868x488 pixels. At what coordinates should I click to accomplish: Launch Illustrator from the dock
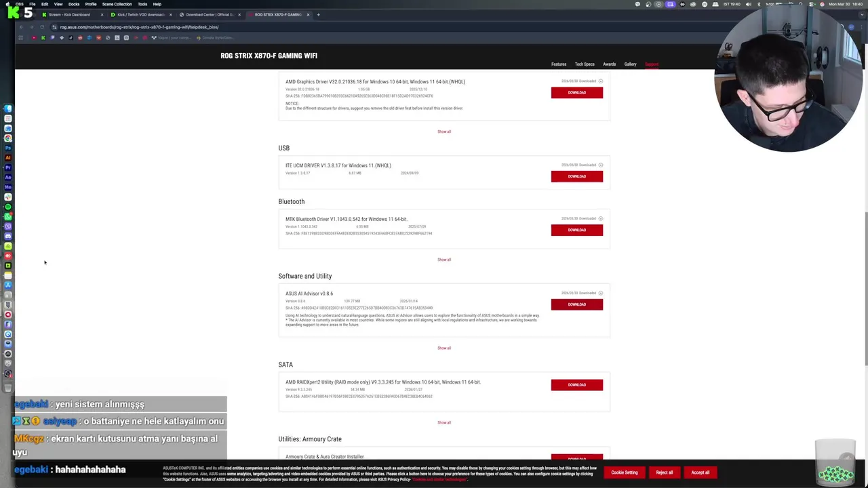[x=7, y=157]
